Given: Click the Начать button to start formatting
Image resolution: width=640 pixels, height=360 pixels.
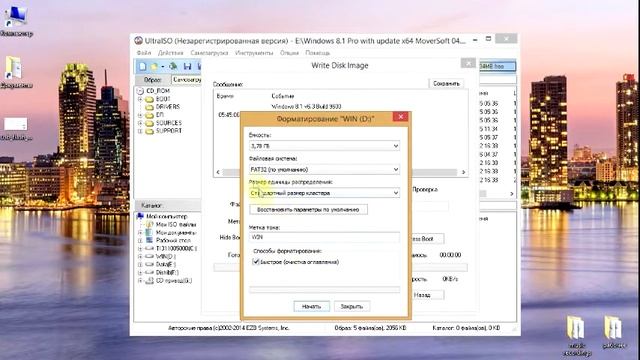Looking at the screenshot, I should [311, 306].
